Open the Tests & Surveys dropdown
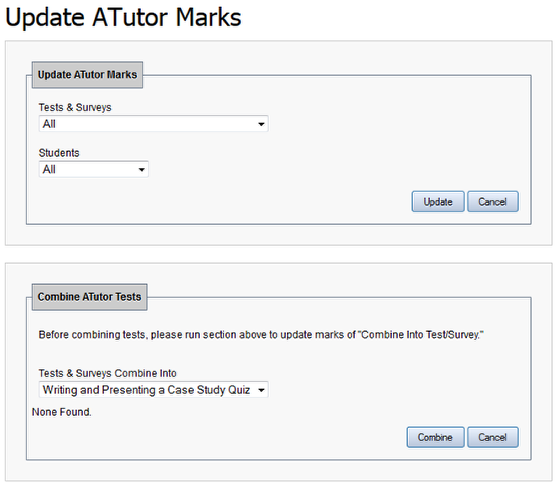The image size is (560, 483). (x=153, y=124)
